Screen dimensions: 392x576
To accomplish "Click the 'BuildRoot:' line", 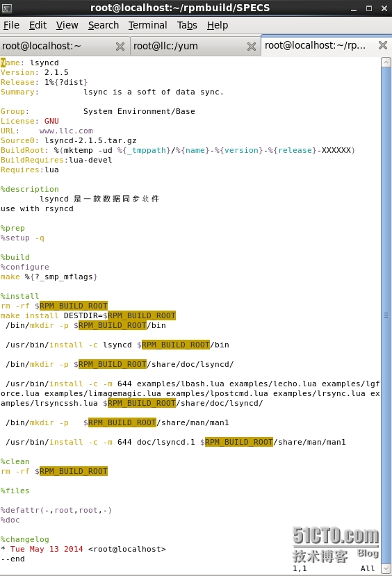I will (178, 150).
